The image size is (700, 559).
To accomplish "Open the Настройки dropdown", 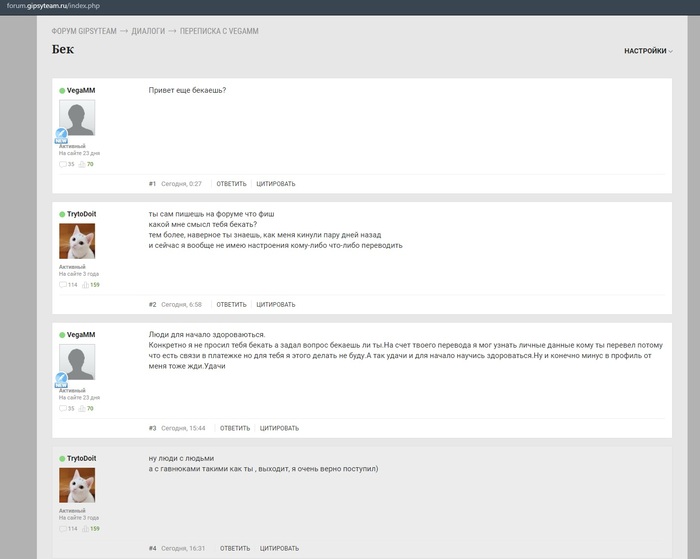I will [648, 51].
